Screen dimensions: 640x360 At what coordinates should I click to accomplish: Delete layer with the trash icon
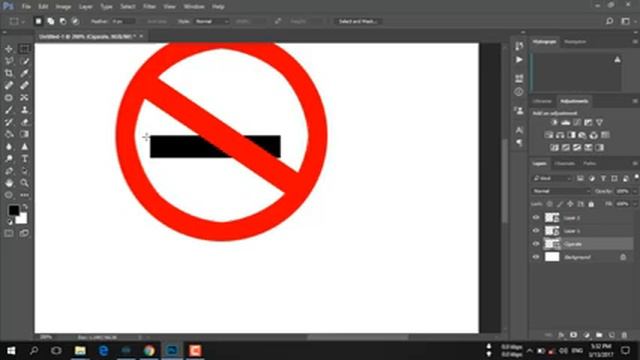click(x=624, y=335)
